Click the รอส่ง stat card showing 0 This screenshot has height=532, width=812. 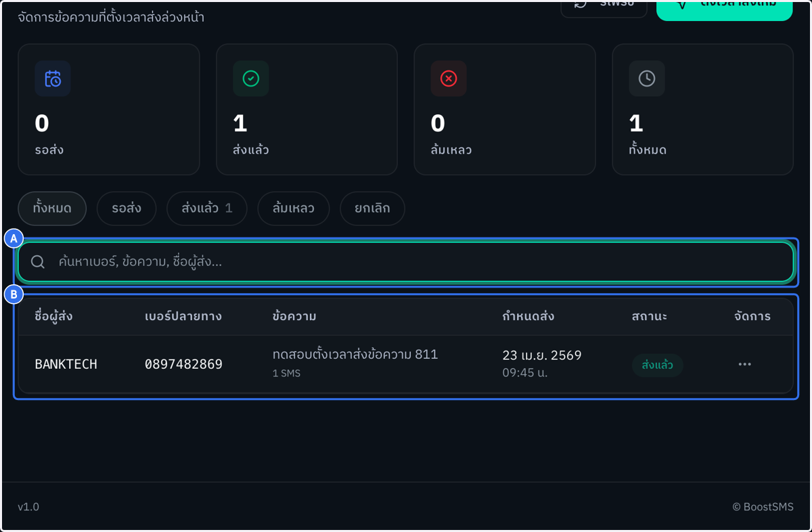click(x=109, y=110)
